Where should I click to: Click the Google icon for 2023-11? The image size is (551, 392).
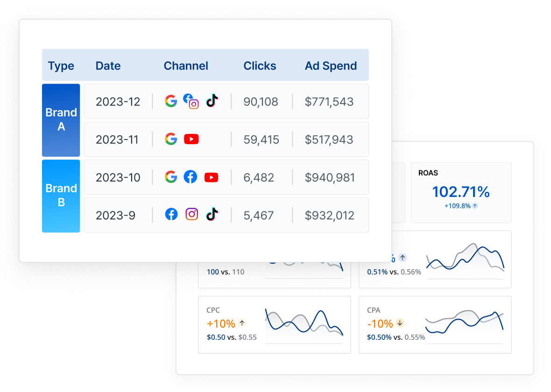[x=171, y=139]
